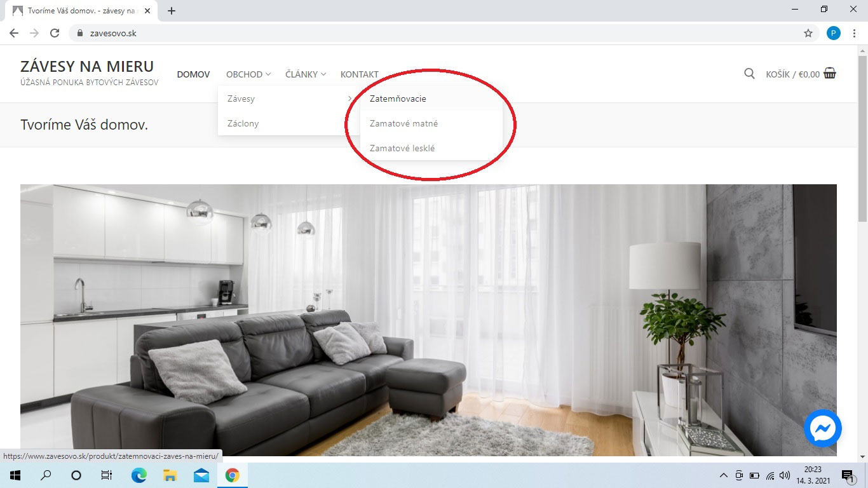Show hidden system tray icons

(x=723, y=475)
